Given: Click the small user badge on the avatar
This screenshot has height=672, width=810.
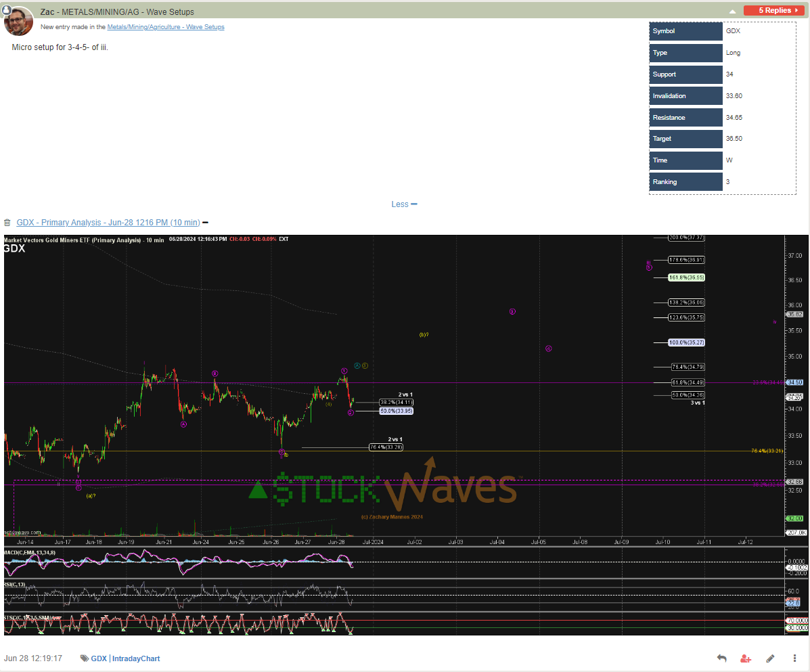Looking at the screenshot, I should [x=6, y=10].
